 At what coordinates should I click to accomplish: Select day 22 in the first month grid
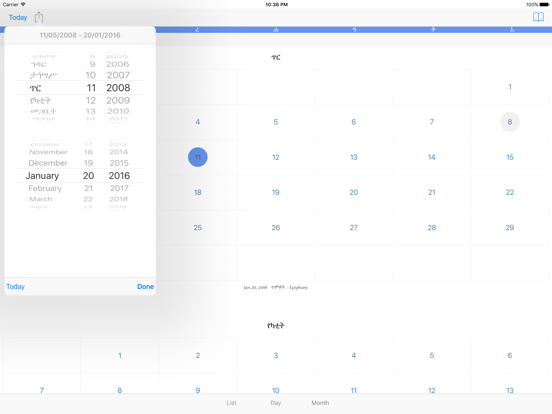(x=510, y=192)
